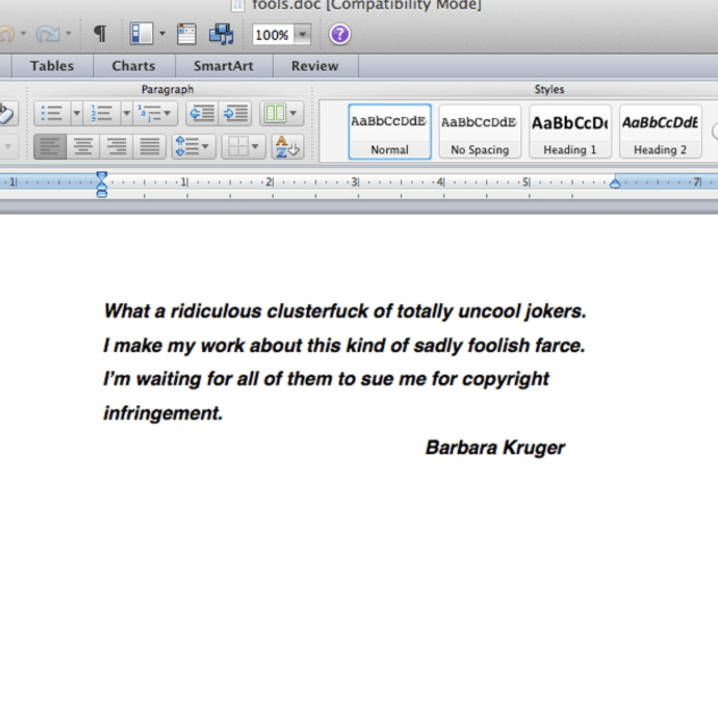Apply the Normal style

point(390,131)
